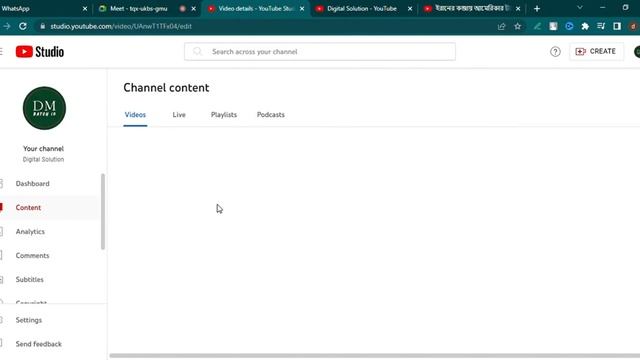
Task: Click the Your channel label
Action: click(43, 149)
